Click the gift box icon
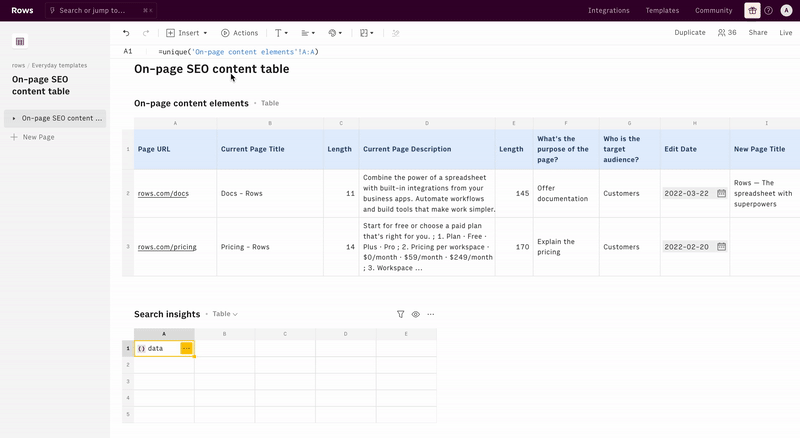 click(752, 10)
